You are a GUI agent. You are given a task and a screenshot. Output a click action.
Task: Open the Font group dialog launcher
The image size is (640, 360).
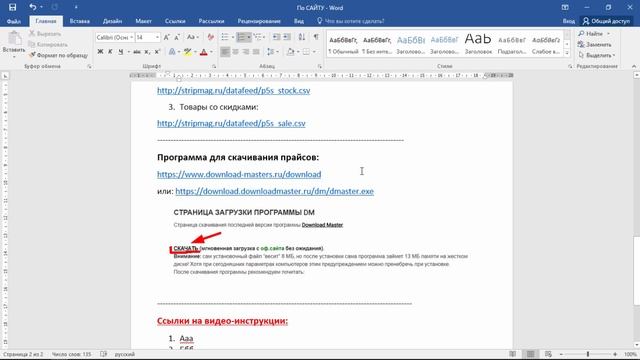[x=214, y=66]
